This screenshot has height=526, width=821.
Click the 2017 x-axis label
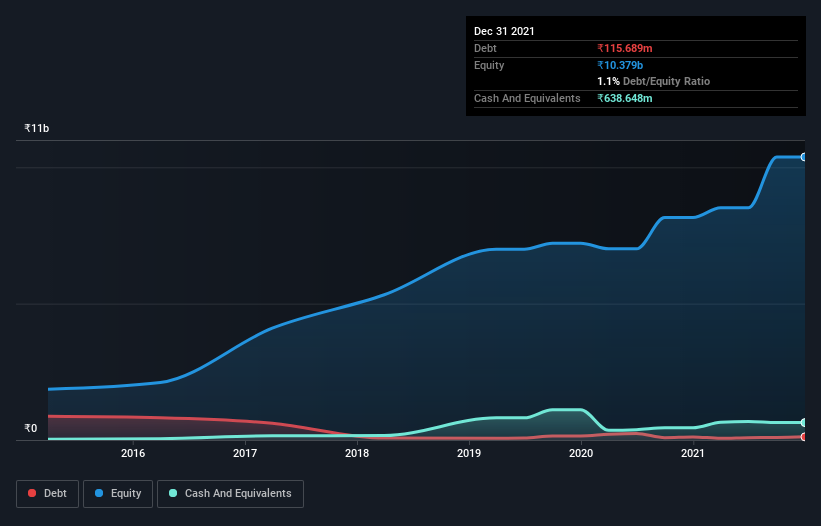245,453
